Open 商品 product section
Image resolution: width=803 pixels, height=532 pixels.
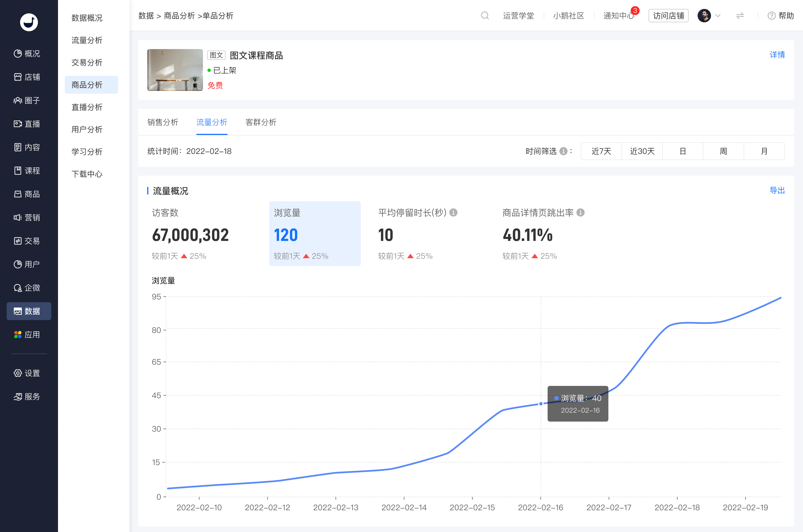[x=27, y=194]
